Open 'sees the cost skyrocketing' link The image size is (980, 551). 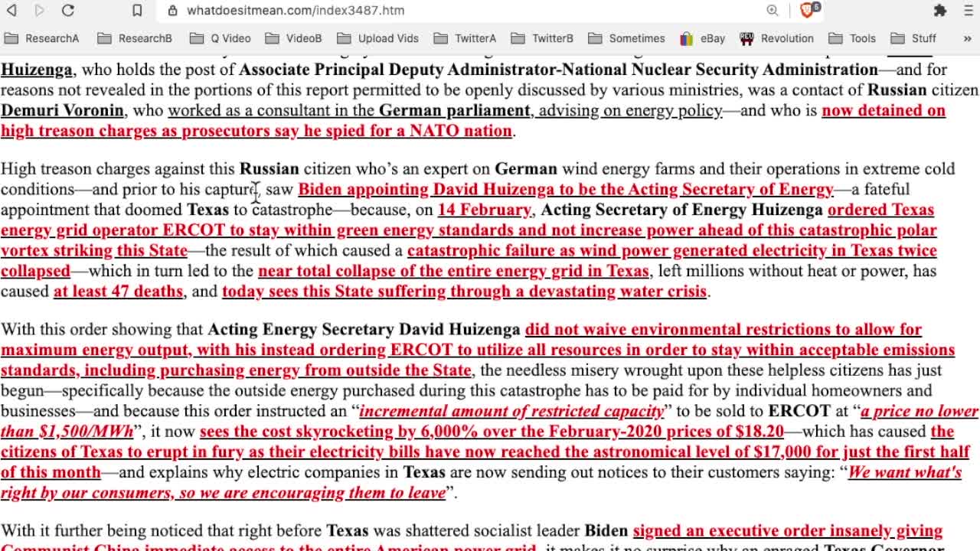coord(492,432)
